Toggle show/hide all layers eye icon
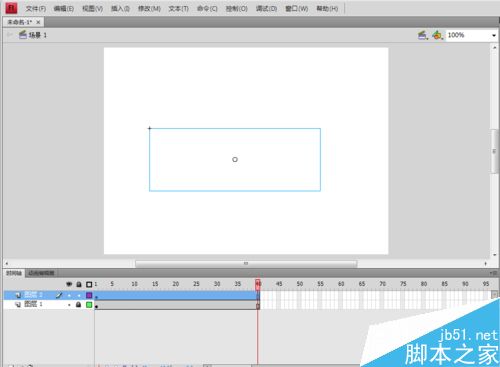Screen dimensions: 500x367 click(x=69, y=284)
